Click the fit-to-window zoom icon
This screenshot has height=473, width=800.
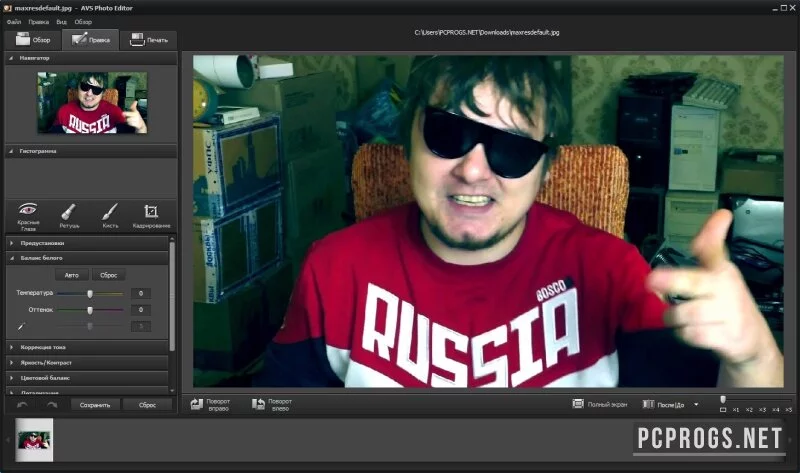click(722, 410)
